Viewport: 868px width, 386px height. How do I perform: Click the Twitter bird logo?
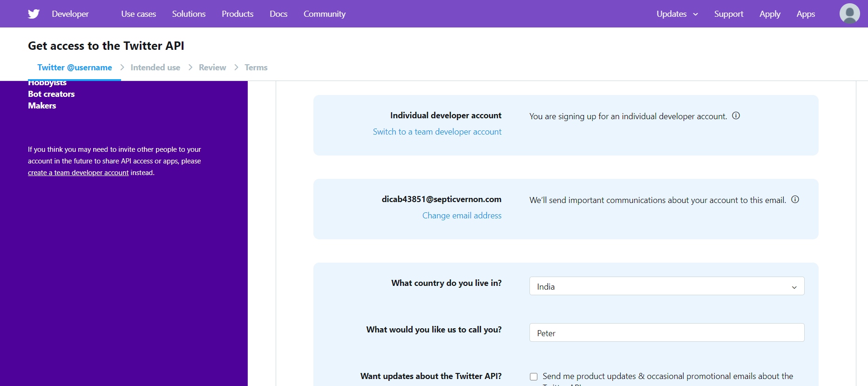click(x=34, y=14)
